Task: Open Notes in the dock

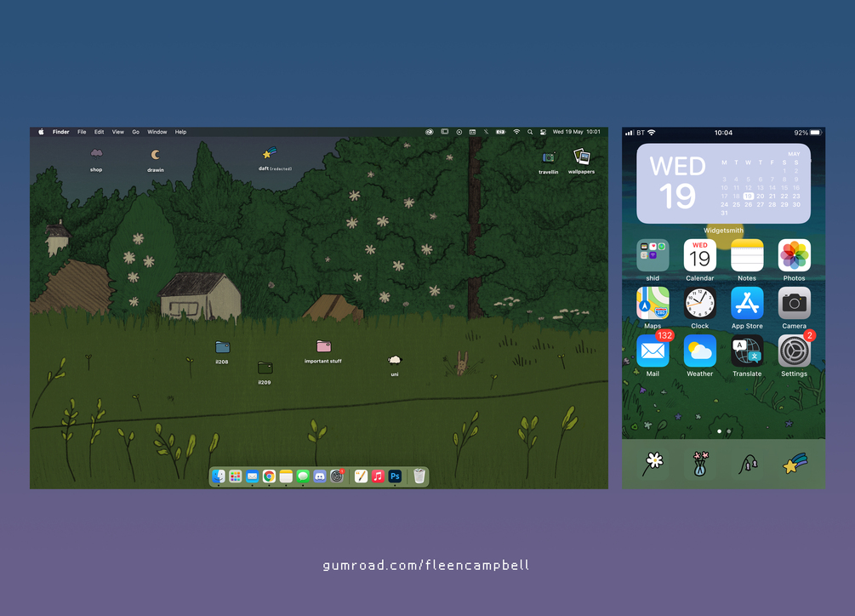Action: pyautogui.click(x=286, y=476)
